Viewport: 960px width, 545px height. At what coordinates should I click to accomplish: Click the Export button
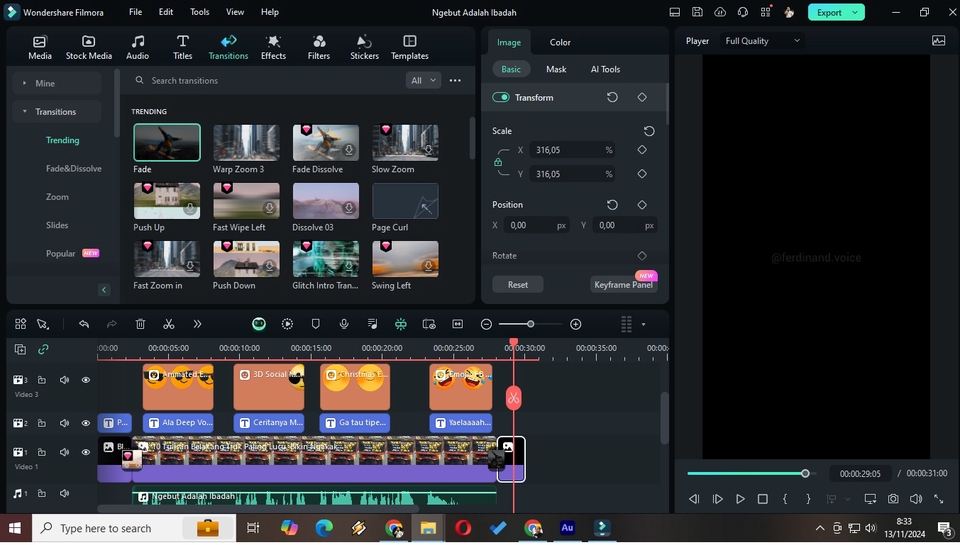point(829,13)
